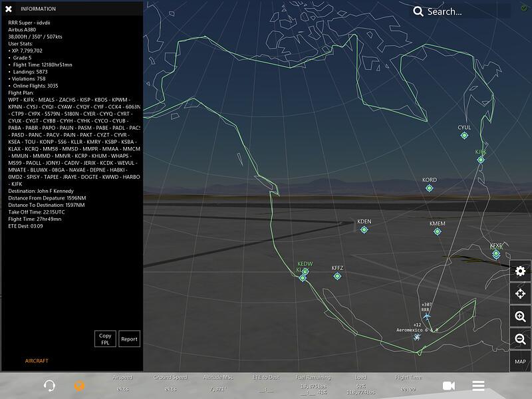Viewport: 532px width, 399px height.
Task: Select the KFFZ airport marker
Action: 337,276
